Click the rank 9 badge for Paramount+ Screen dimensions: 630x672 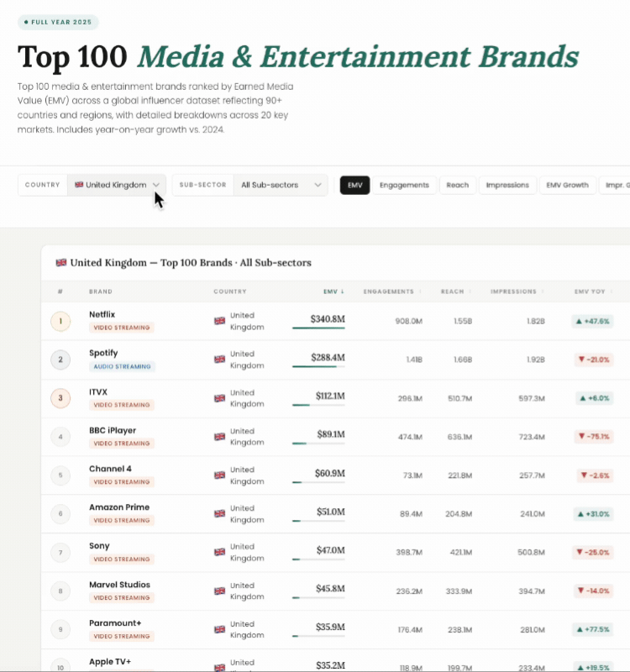[x=60, y=629]
